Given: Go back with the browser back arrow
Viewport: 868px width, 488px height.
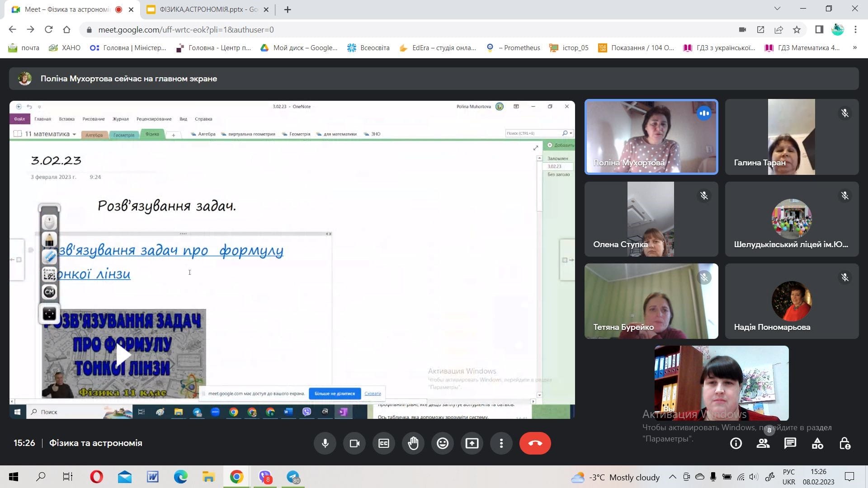Looking at the screenshot, I should pos(12,30).
